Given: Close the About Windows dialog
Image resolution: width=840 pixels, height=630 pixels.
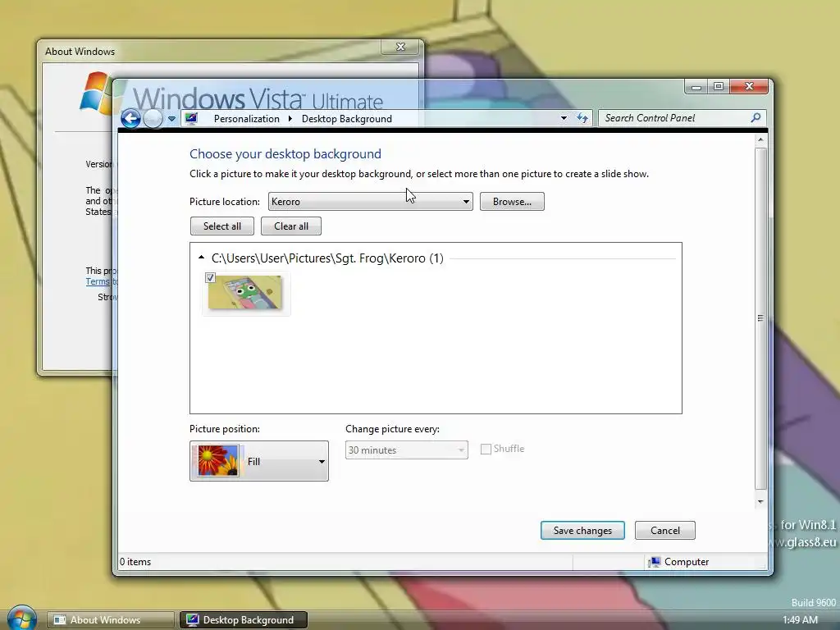Looking at the screenshot, I should [400, 47].
